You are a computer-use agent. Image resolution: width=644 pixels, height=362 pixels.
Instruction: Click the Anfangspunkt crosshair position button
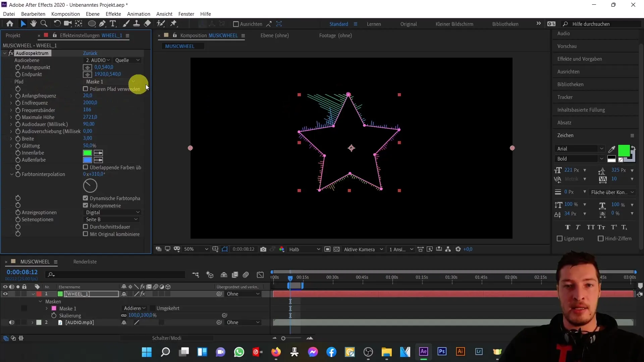(87, 67)
